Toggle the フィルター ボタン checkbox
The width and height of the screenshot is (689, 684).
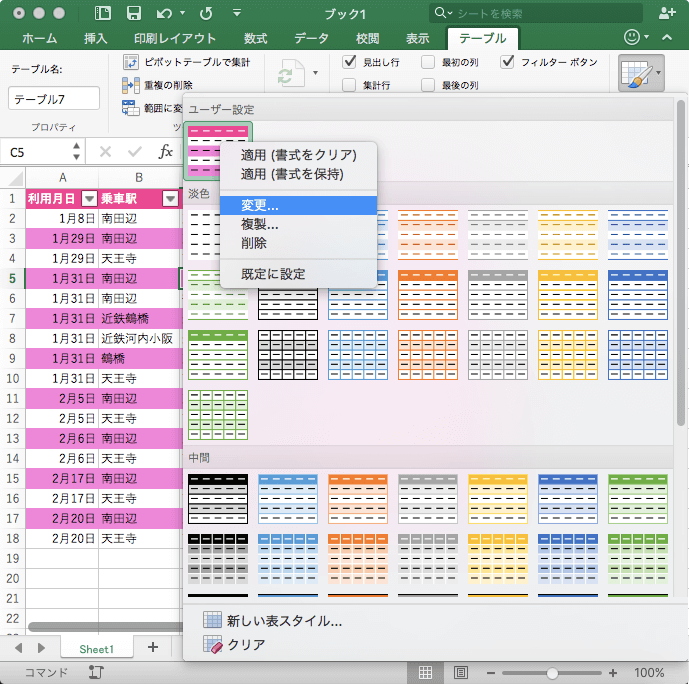tap(508, 62)
